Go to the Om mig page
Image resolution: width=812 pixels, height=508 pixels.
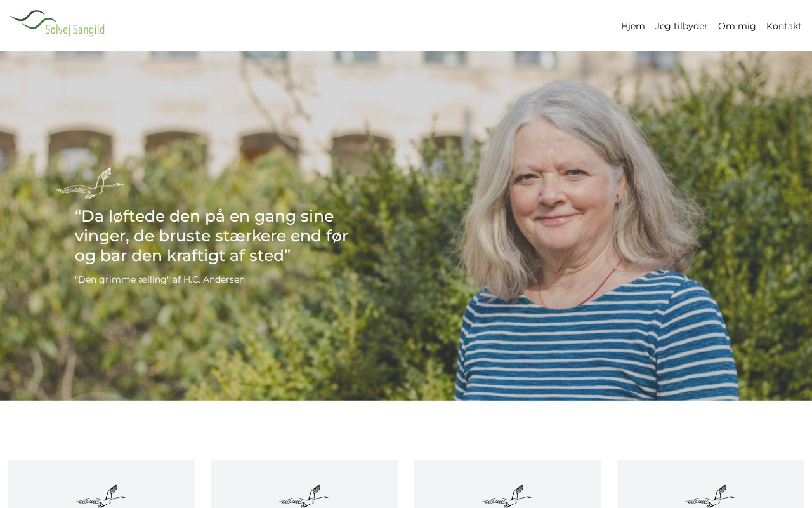(x=737, y=26)
